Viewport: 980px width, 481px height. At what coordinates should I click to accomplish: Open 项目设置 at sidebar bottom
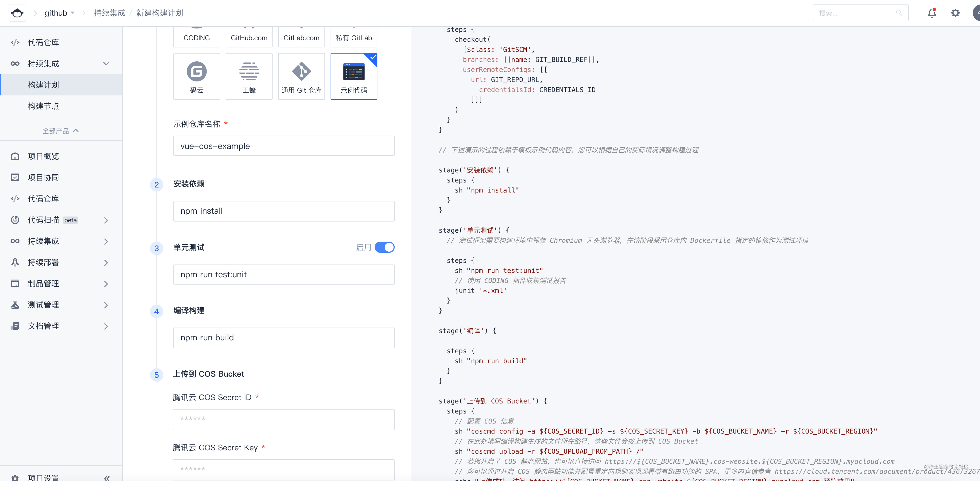43,478
